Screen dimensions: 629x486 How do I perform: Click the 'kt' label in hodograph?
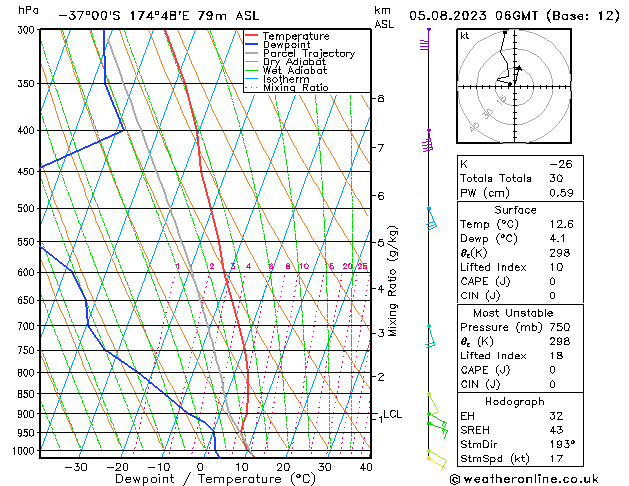pyautogui.click(x=465, y=36)
